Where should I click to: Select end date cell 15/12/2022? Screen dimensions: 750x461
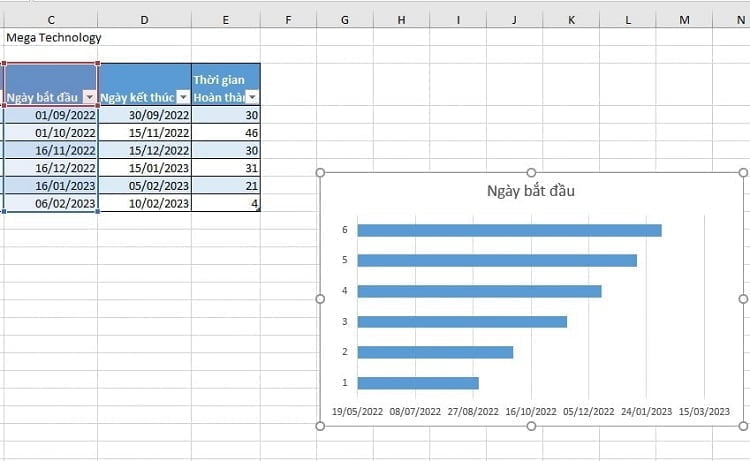coord(145,150)
